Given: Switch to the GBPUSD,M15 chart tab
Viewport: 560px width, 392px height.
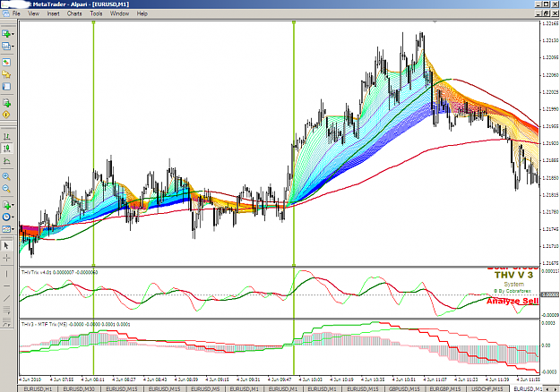Looking at the screenshot, I should tap(404, 388).
